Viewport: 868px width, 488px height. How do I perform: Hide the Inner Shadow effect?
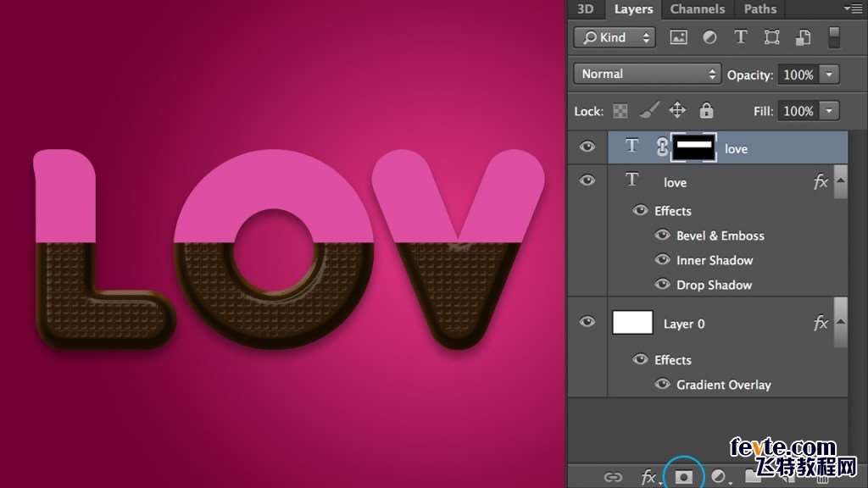pos(662,259)
